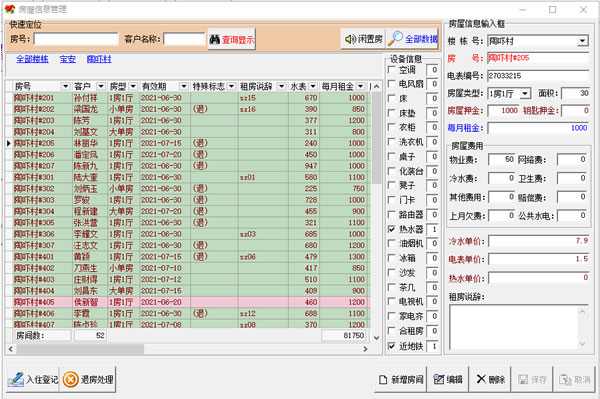The image size is (600, 399).
Task: Click the cold water unit price field
Action: click(539, 241)
